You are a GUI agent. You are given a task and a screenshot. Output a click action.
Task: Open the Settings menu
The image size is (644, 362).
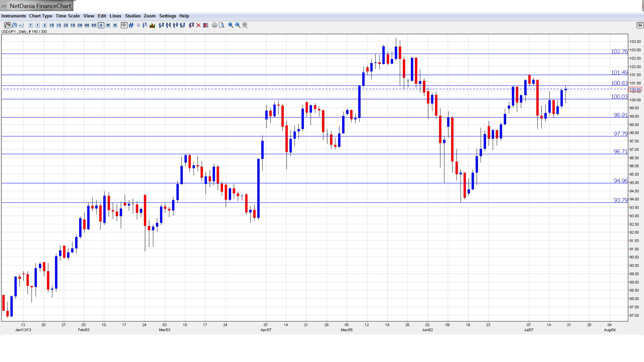tap(167, 16)
